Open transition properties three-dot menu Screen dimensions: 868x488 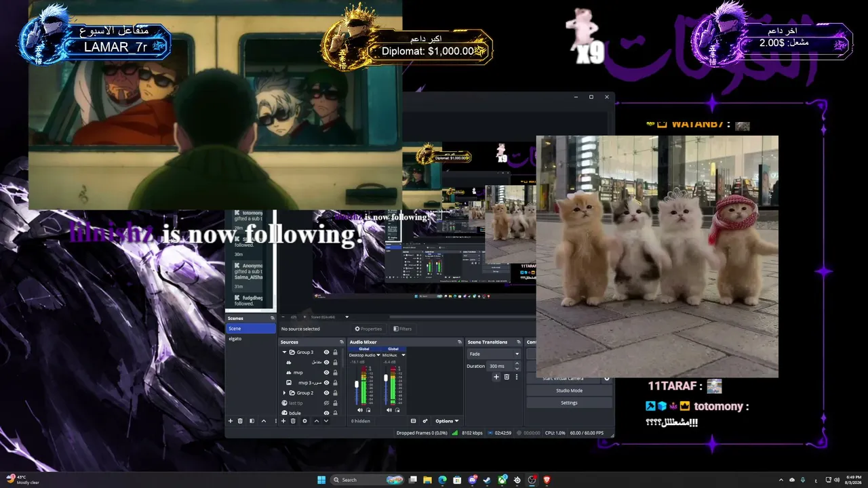[517, 377]
